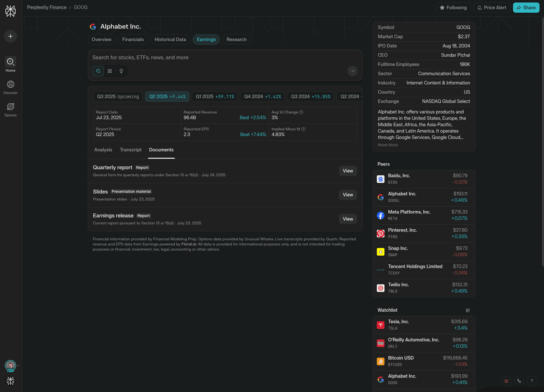
Task: Open the language translation icon
Action: coord(519,381)
